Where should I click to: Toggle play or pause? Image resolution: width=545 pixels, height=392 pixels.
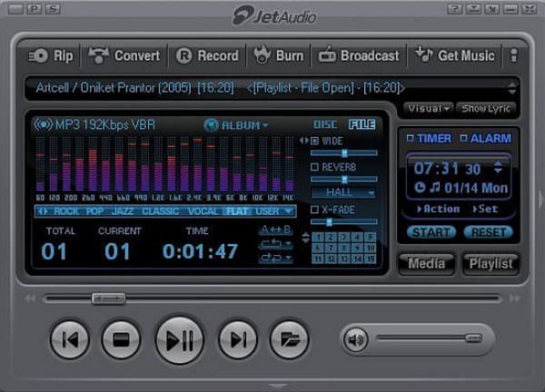point(179,340)
